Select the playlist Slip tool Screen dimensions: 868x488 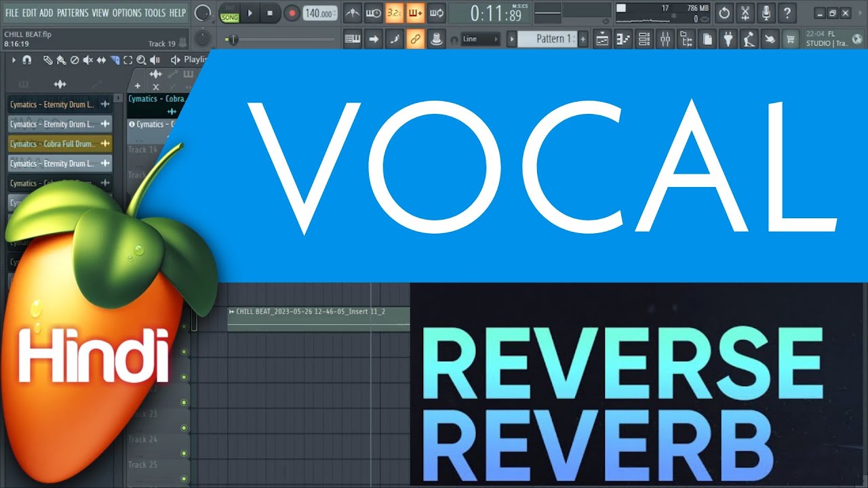tap(102, 60)
